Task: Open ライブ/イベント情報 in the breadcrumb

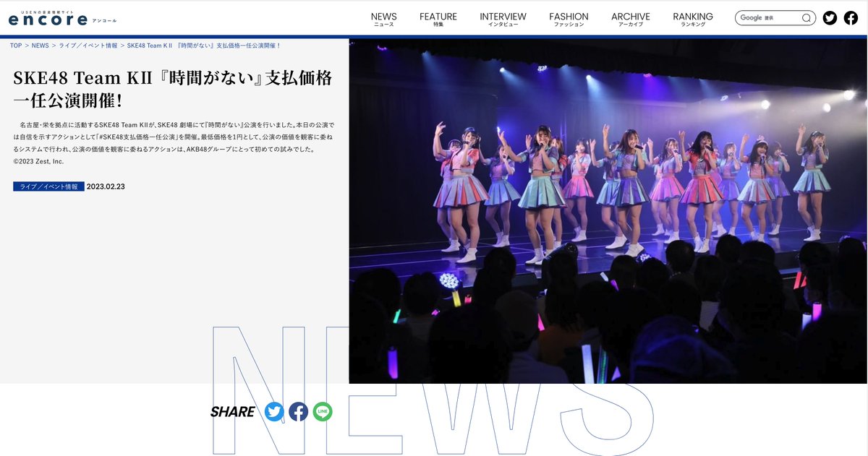Action: point(88,46)
